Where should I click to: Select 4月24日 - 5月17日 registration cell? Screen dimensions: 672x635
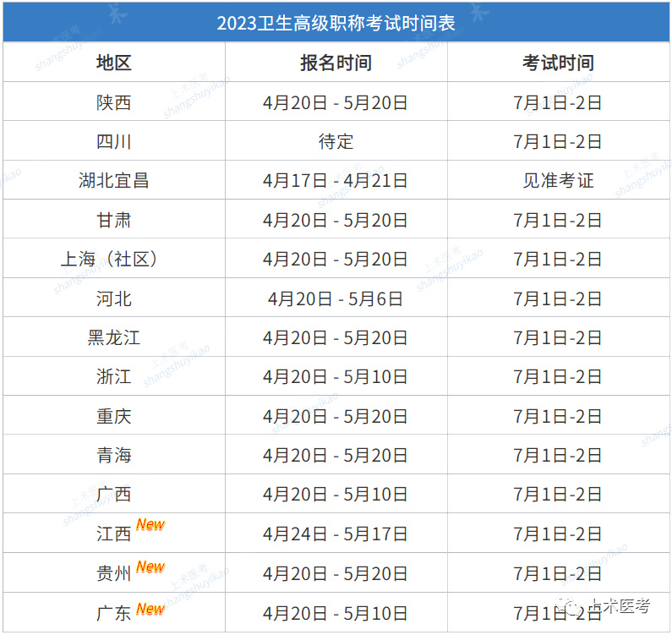click(x=335, y=534)
